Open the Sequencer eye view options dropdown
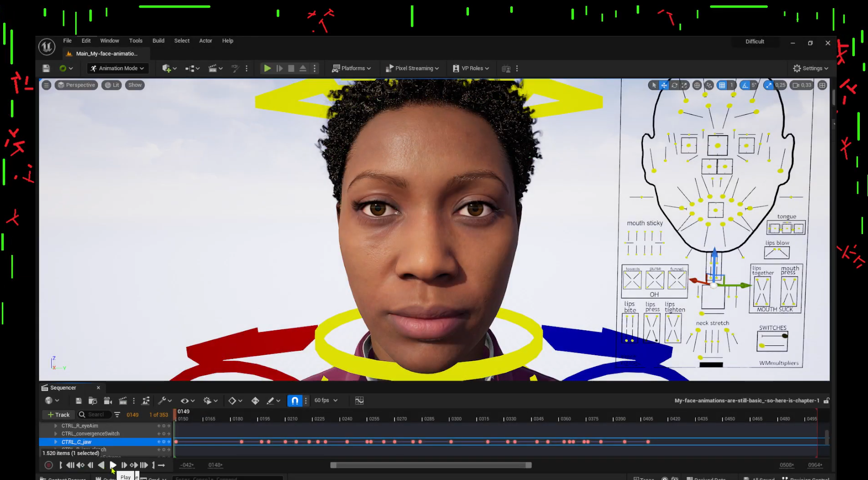The width and height of the screenshot is (868, 480). tap(187, 401)
